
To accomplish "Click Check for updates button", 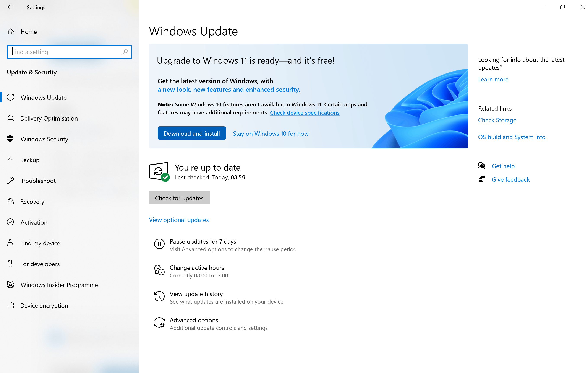I will coord(179,198).
